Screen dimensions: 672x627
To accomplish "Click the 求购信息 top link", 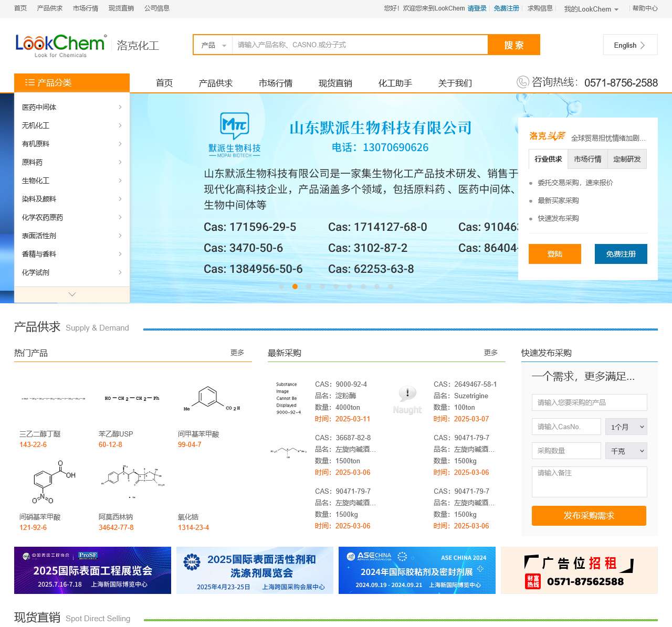I will pyautogui.click(x=540, y=8).
